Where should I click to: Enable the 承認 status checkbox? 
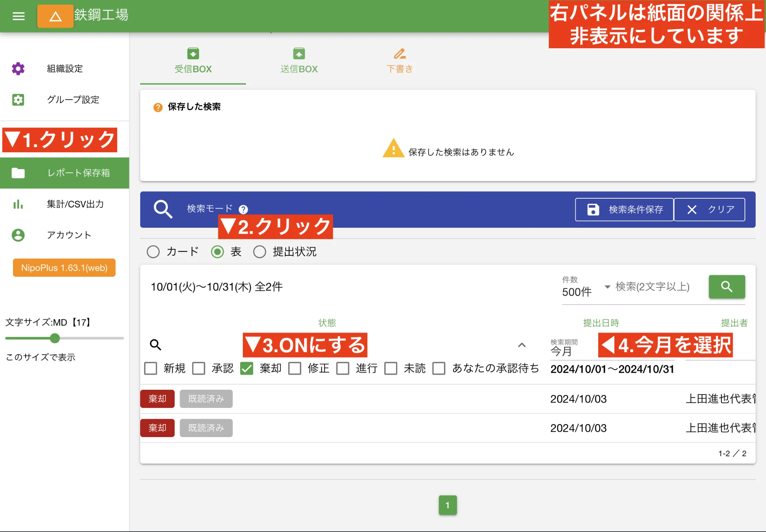tap(199, 368)
